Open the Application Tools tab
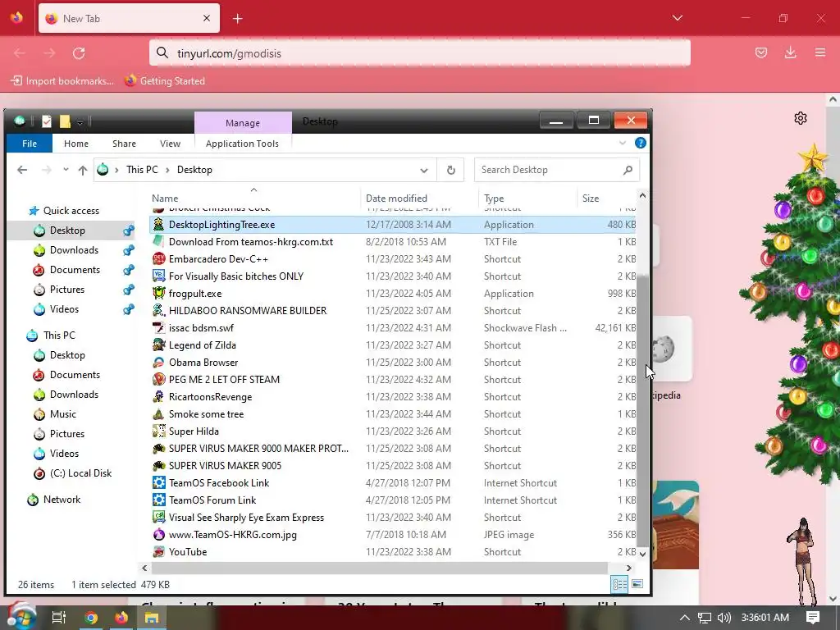The image size is (840, 630). (242, 144)
